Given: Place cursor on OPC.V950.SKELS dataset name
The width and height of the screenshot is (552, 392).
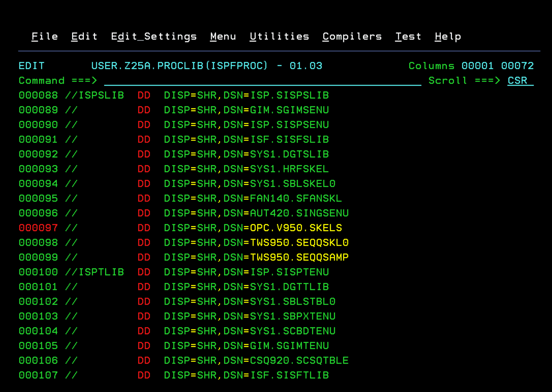Looking at the screenshot, I should pos(296,228).
